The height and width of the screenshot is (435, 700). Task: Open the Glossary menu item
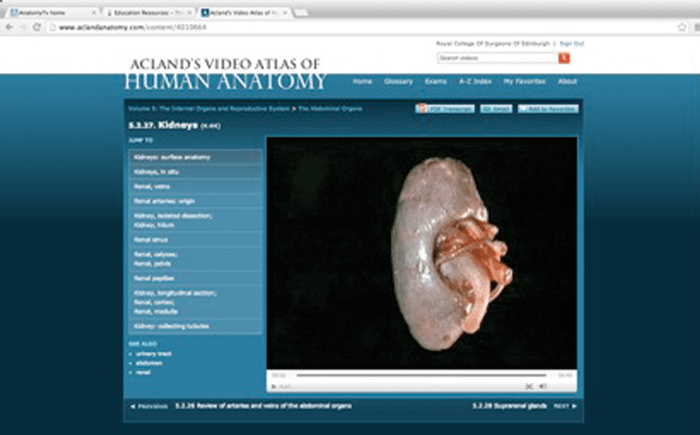(x=398, y=81)
